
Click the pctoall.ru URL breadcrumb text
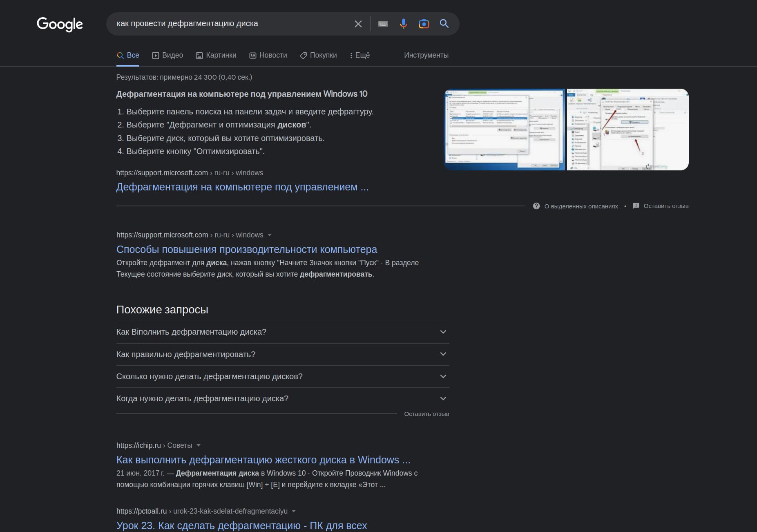coord(202,511)
